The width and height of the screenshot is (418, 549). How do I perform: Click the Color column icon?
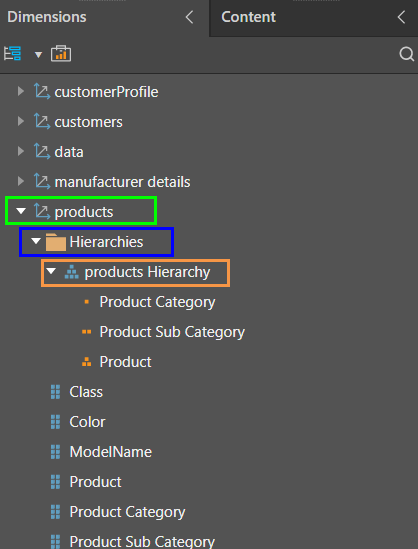pyautogui.click(x=55, y=422)
